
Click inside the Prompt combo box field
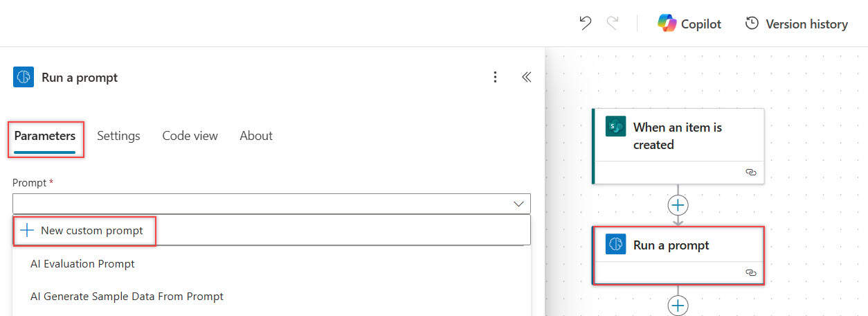pyautogui.click(x=263, y=204)
